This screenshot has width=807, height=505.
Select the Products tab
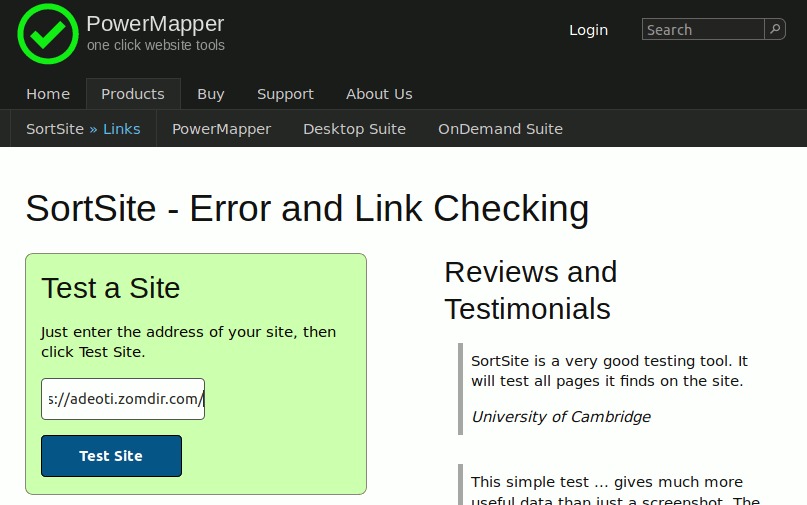133,94
